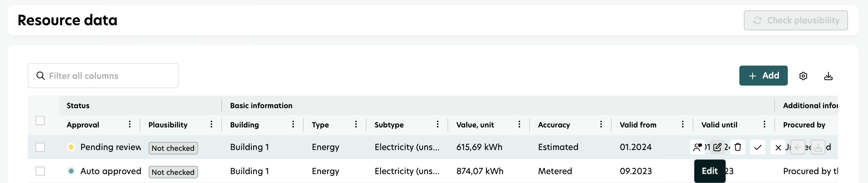The image size is (868, 183).
Task: Click Building 1 in the Pending review row
Action: [250, 147]
